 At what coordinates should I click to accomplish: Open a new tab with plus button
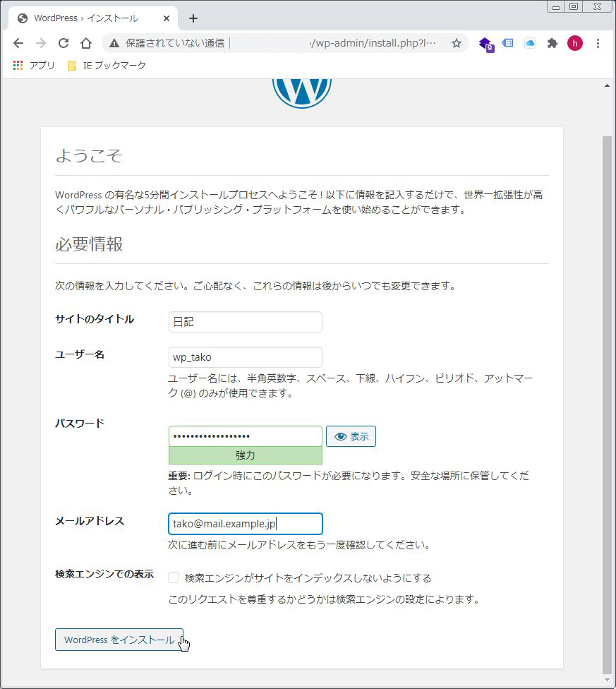pyautogui.click(x=193, y=18)
